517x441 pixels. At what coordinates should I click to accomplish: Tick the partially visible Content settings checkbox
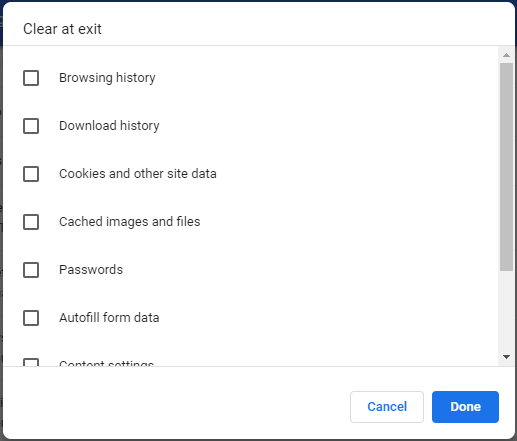[x=31, y=362]
